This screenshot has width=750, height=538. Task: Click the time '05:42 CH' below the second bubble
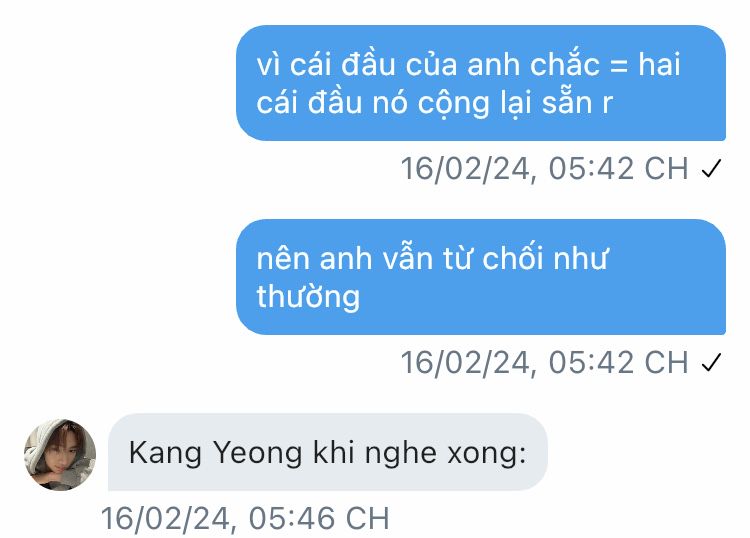[x=618, y=362]
